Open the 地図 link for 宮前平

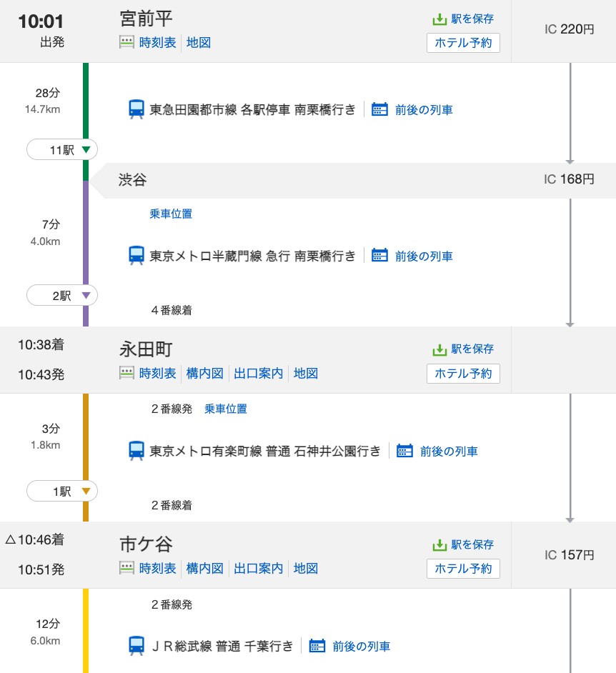tap(199, 42)
